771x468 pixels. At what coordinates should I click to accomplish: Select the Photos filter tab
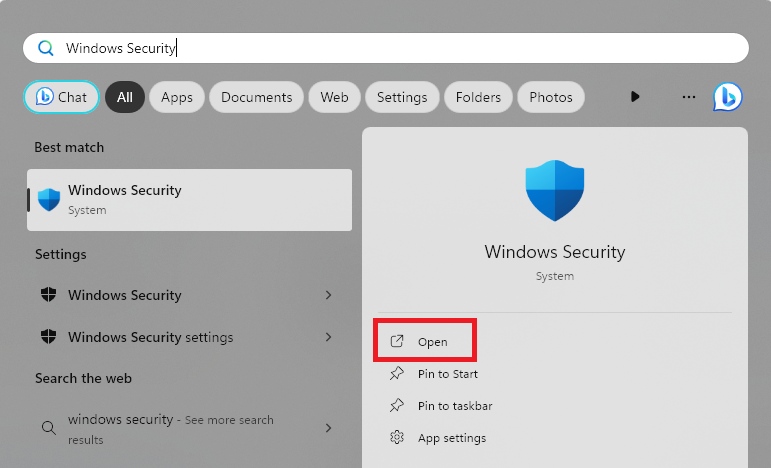(551, 97)
